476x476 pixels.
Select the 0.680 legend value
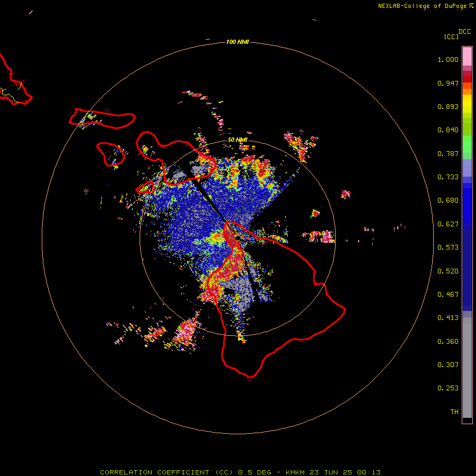point(448,200)
